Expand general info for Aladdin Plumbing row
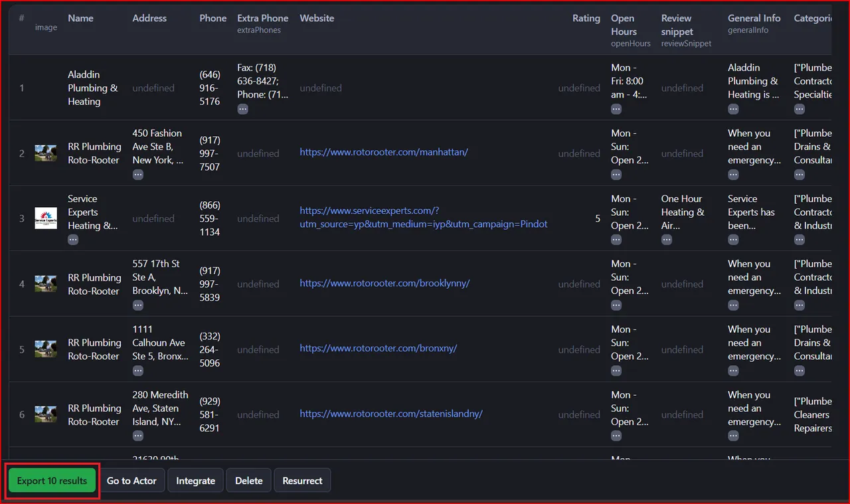 pos(733,109)
